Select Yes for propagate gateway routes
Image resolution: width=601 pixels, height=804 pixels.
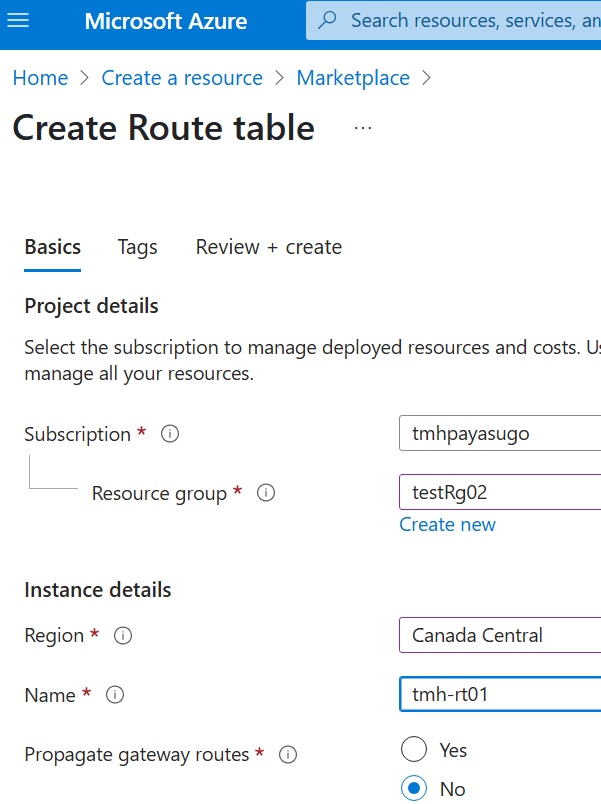(x=414, y=750)
